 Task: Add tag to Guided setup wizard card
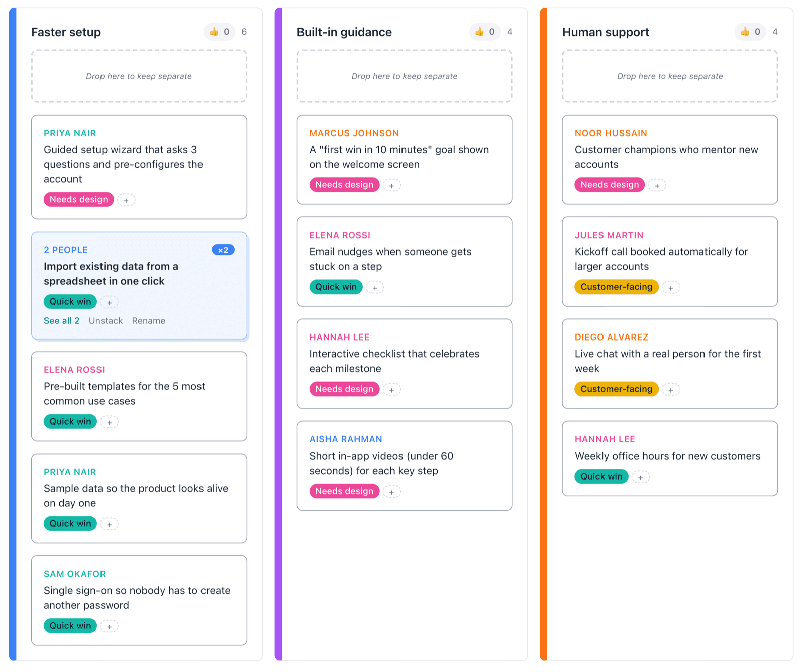pos(126,200)
